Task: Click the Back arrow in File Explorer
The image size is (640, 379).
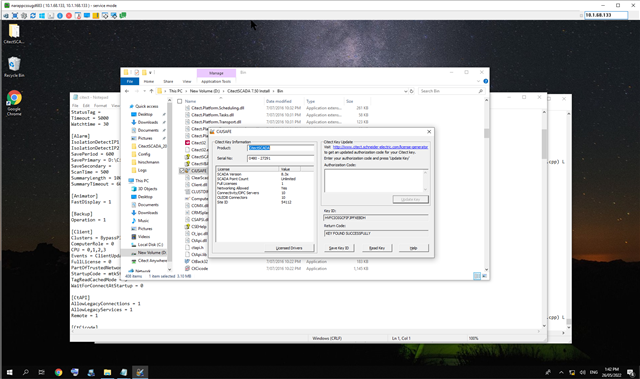Action: click(127, 91)
